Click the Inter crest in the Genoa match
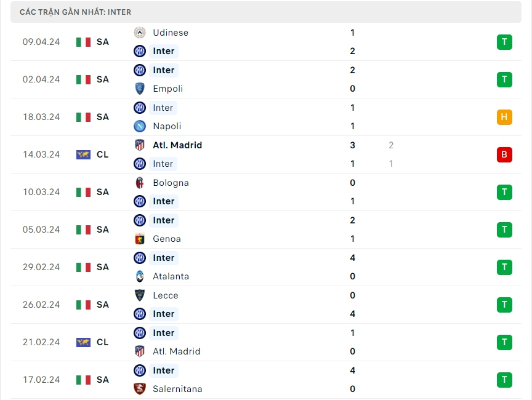Image resolution: width=532 pixels, height=400 pixels. (140, 220)
